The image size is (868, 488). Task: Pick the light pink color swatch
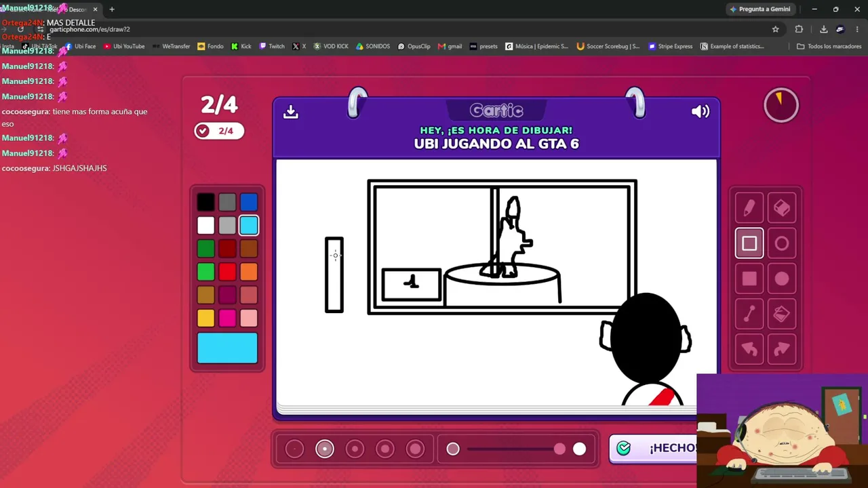249,318
